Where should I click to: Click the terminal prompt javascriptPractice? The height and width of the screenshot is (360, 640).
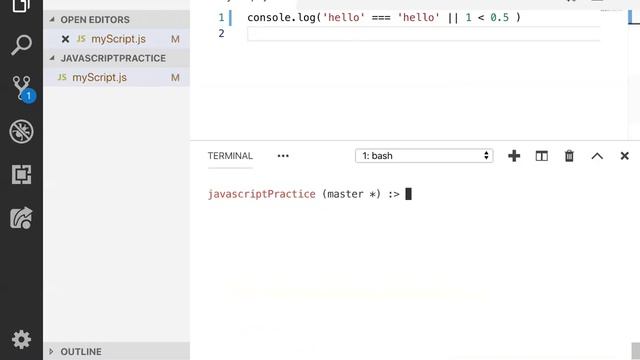pos(262,194)
